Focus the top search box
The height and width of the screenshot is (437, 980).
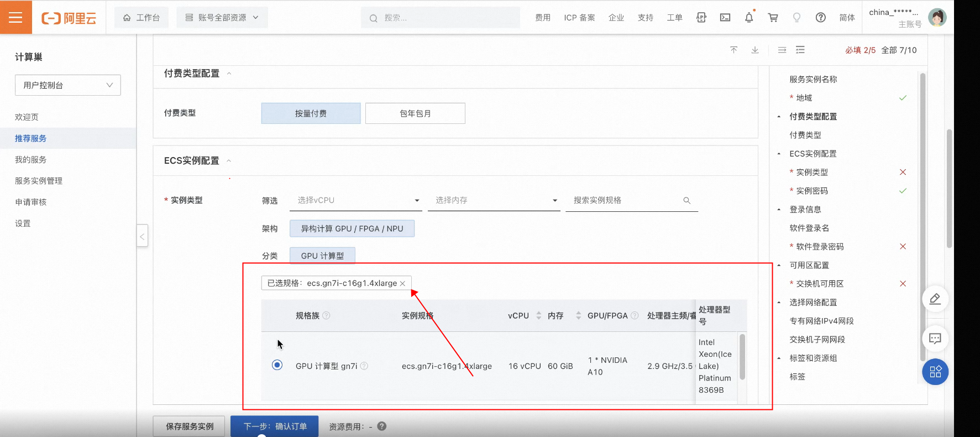441,18
